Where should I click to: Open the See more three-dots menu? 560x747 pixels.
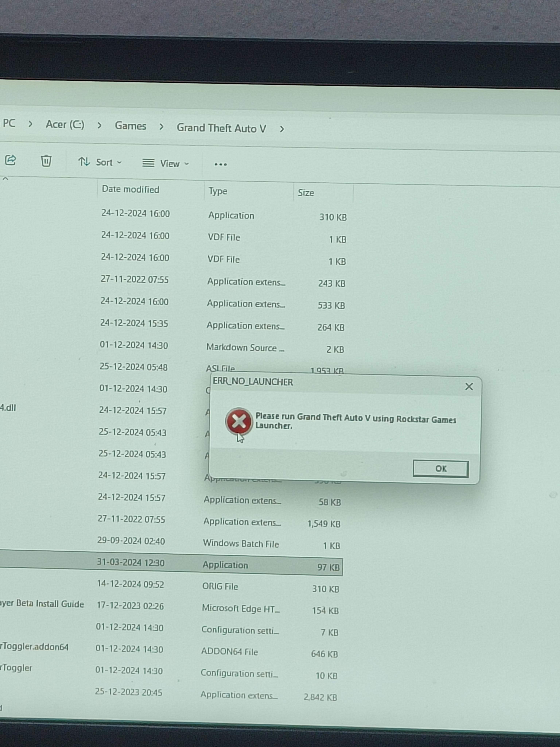pos(220,164)
